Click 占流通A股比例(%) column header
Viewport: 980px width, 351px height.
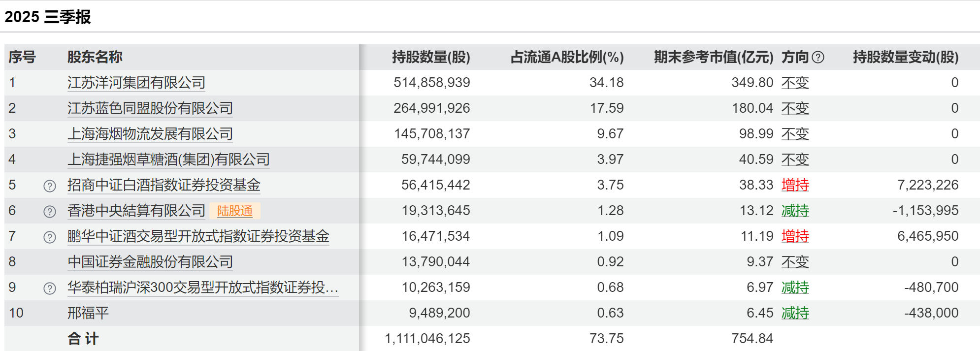pyautogui.click(x=567, y=57)
